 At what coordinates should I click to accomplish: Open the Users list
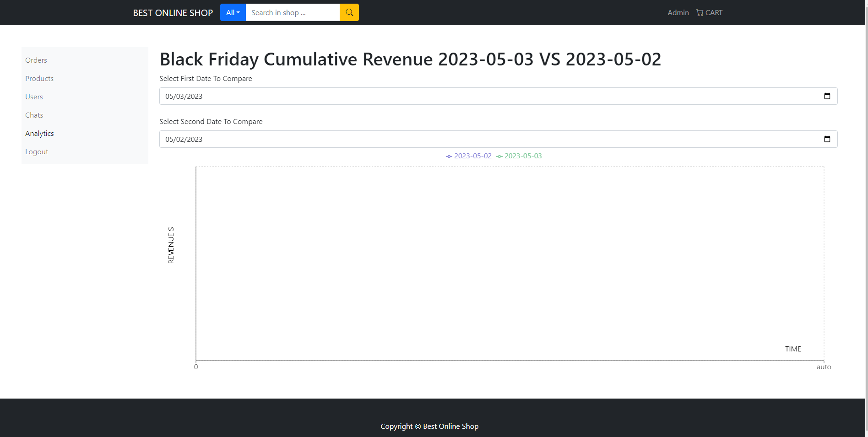[34, 97]
